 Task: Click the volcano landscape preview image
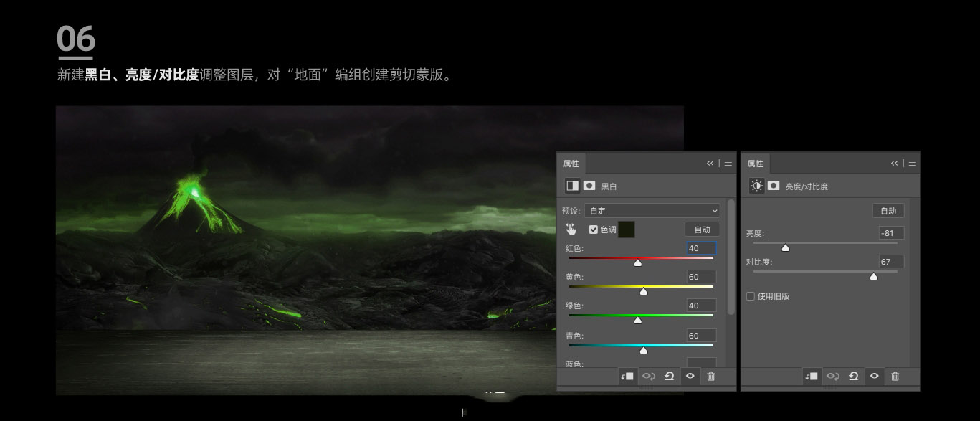(306, 250)
